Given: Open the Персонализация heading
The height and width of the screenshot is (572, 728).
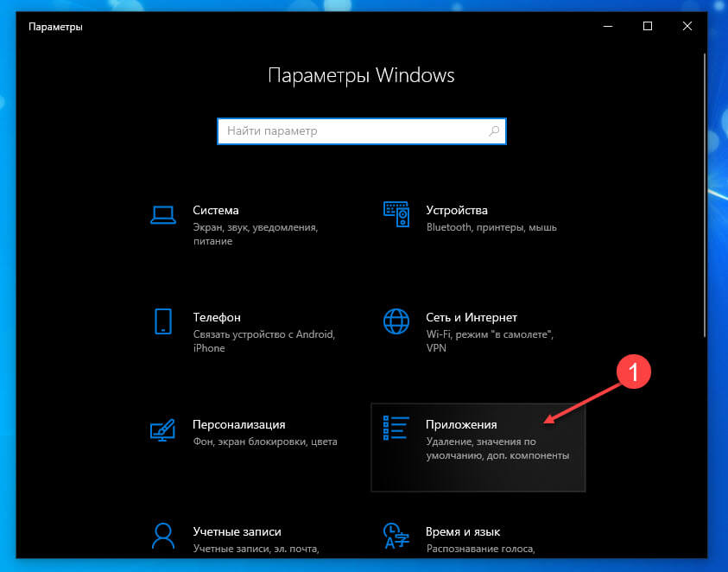Looking at the screenshot, I should click(239, 425).
